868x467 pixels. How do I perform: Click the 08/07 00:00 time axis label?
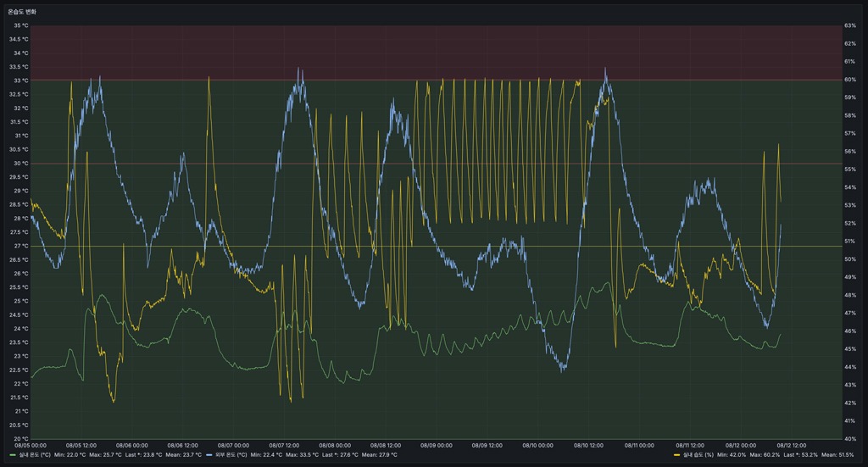[x=235, y=445]
